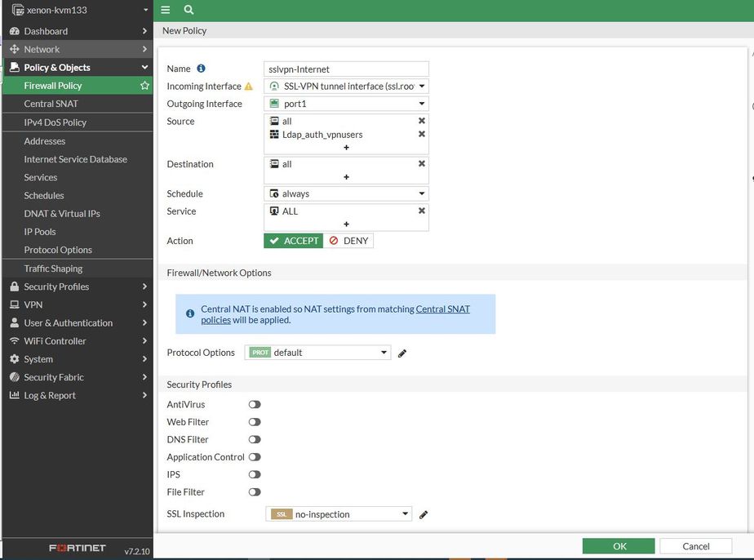
Task: Select the DENY action button
Action: pos(349,241)
